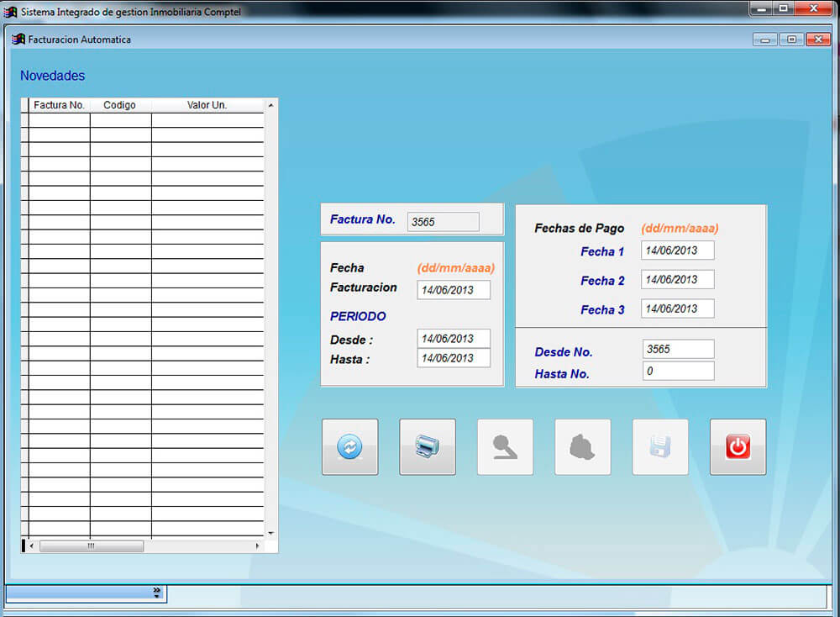Viewport: 840px width, 617px height.
Task: Click the grayed-out stamp icon button
Action: pos(505,447)
